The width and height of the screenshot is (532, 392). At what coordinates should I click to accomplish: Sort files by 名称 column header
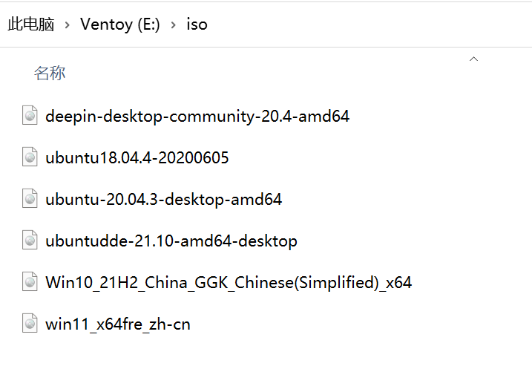pyautogui.click(x=50, y=73)
